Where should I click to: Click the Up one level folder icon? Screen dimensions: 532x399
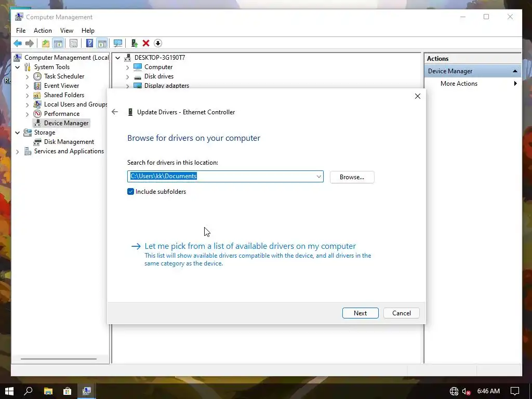point(46,44)
